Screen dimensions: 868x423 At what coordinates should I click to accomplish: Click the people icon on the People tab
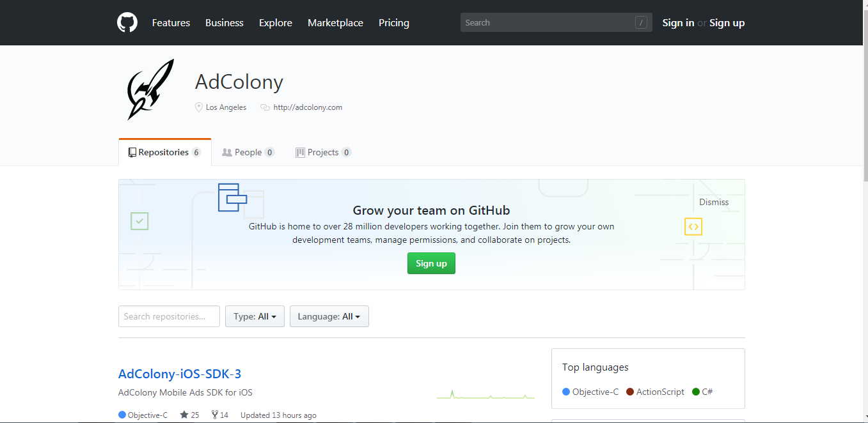pos(226,152)
